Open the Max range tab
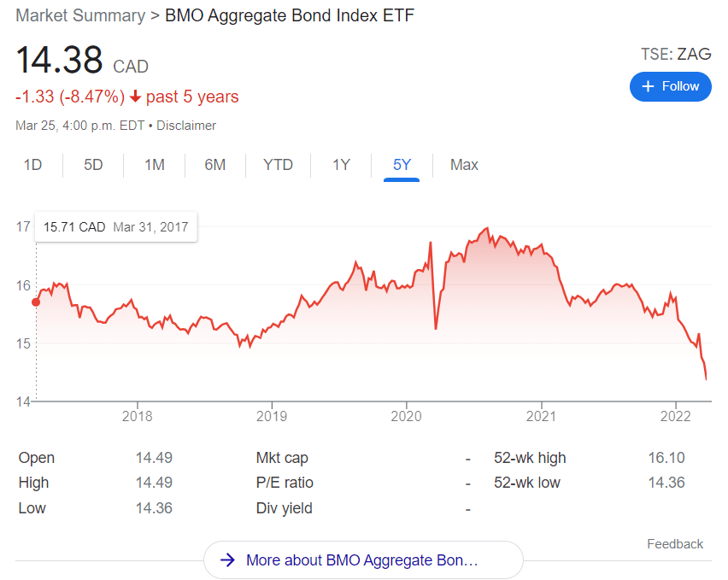Image resolution: width=728 pixels, height=580 pixels. (x=464, y=165)
